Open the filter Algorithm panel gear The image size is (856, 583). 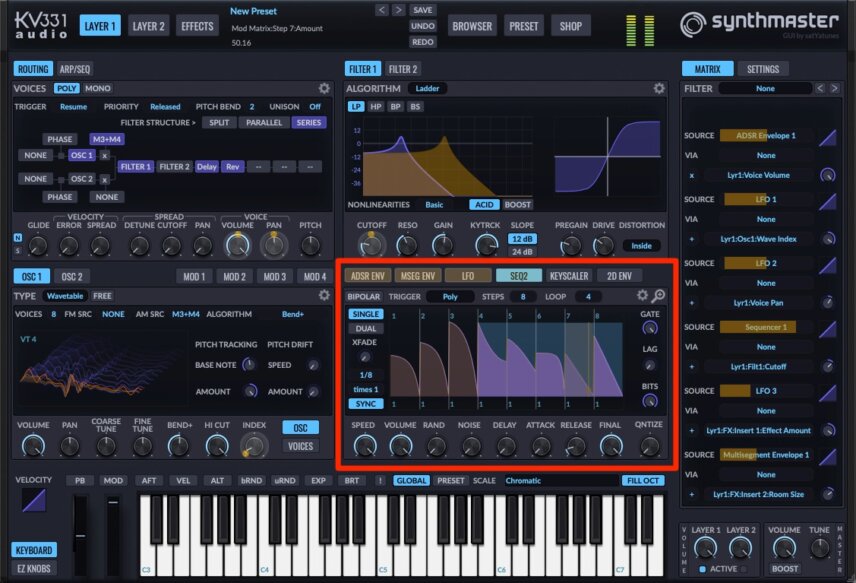(x=659, y=88)
